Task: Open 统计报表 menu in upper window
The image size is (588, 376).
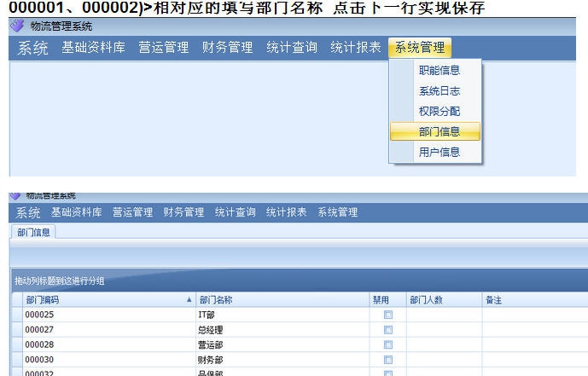Action: click(x=356, y=48)
